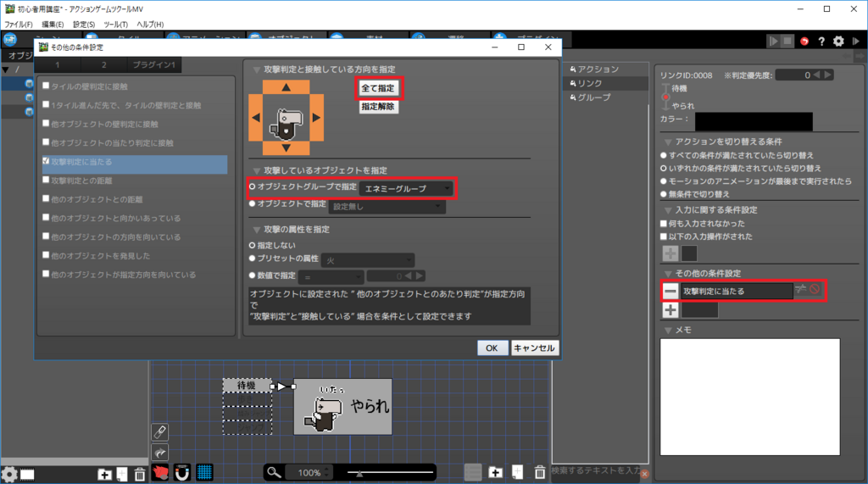
Task: Open ツール(T) menu
Action: pyautogui.click(x=115, y=25)
